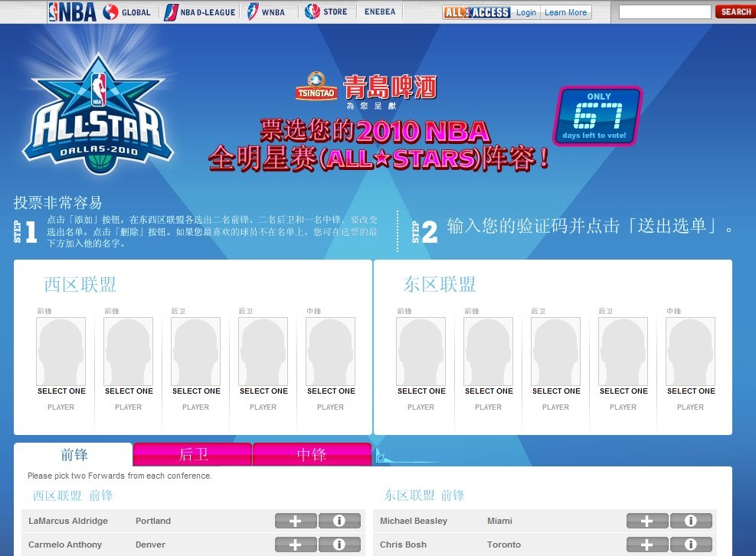The width and height of the screenshot is (756, 556).
Task: Click the 东区联盟 panel heading
Action: (439, 285)
